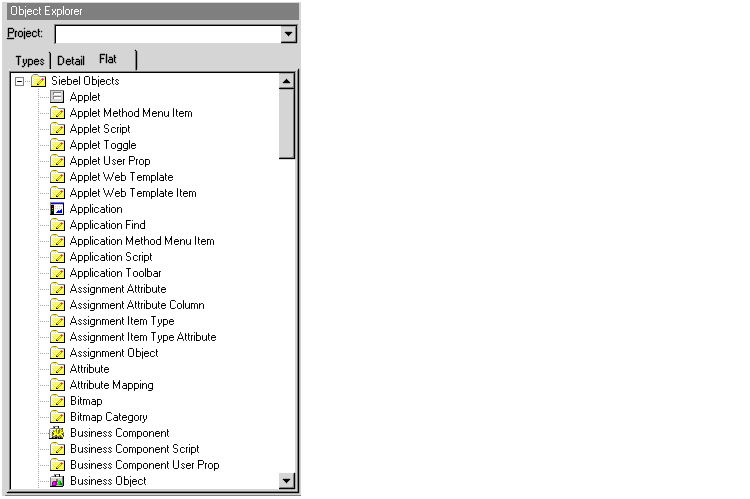Viewport: 750px width, 499px height.
Task: Click the Applet Script folder icon
Action: point(57,129)
